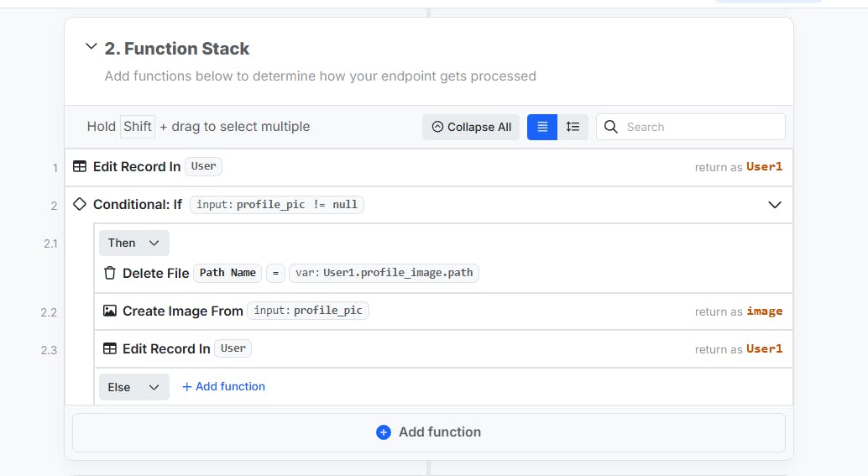Open the Then branch dropdown
This screenshot has width=868, height=476.
pyautogui.click(x=134, y=243)
